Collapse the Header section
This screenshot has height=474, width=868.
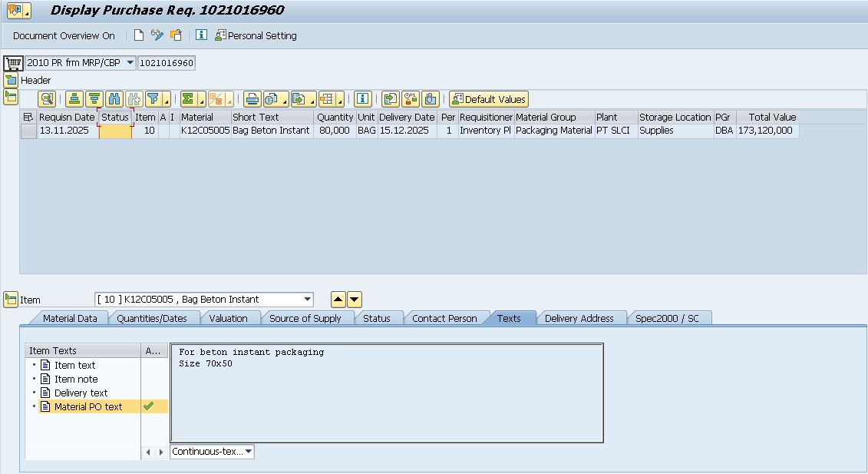tap(10, 80)
